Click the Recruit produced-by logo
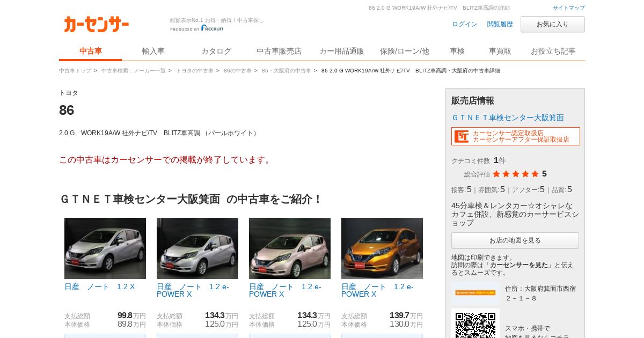The image size is (644, 338). [x=197, y=28]
